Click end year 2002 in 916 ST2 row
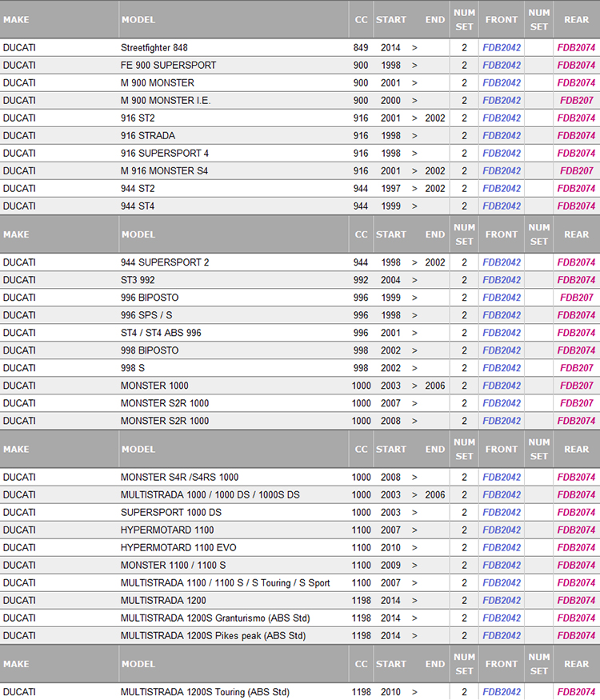 tap(435, 118)
